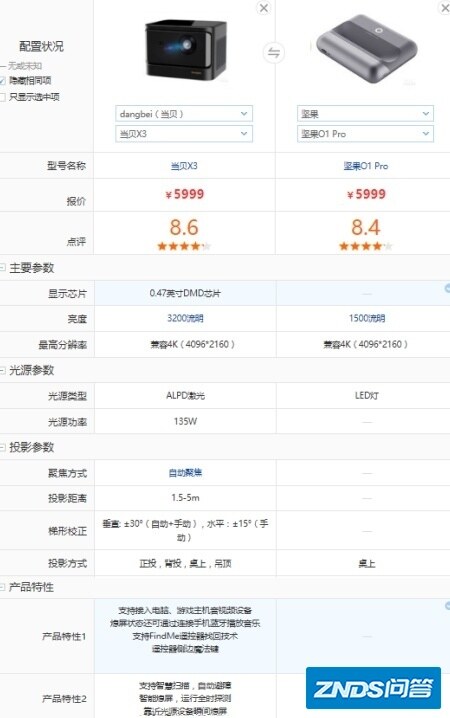Click the 显示芯片 row label
Screen dimensions: 450x718
click(x=67, y=294)
